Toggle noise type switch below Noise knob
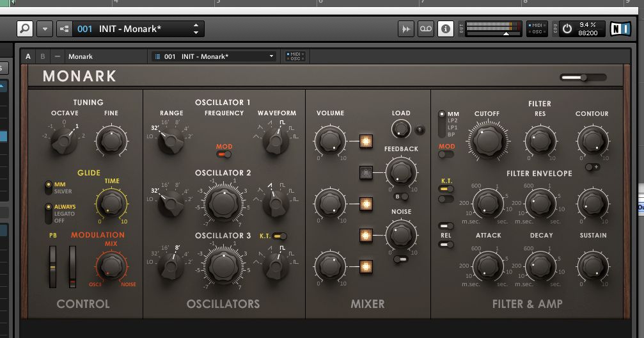Image resolution: width=644 pixels, height=338 pixels. click(401, 259)
